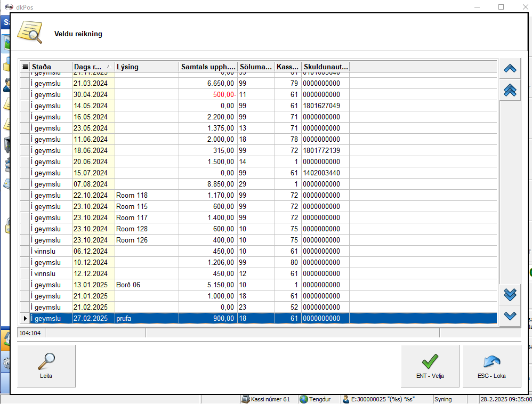Jump to last row with double down chevron
Screen dimensions: 532x404
point(510,294)
